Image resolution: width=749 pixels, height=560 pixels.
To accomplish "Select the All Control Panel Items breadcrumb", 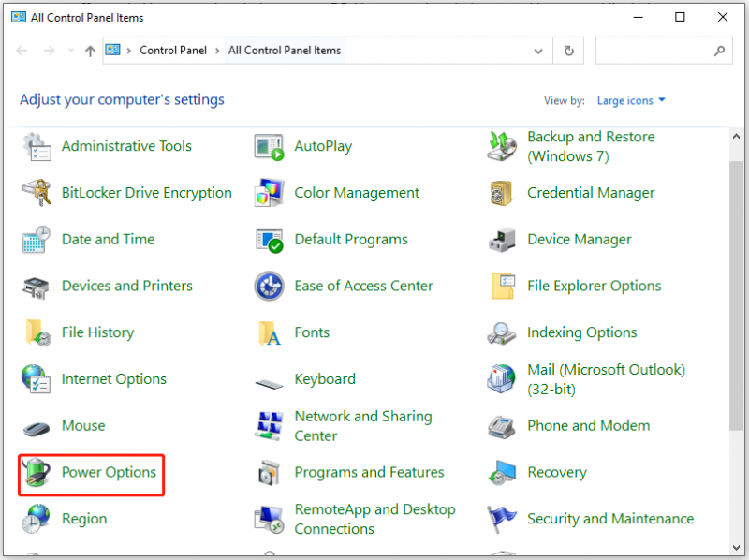I will pos(285,51).
